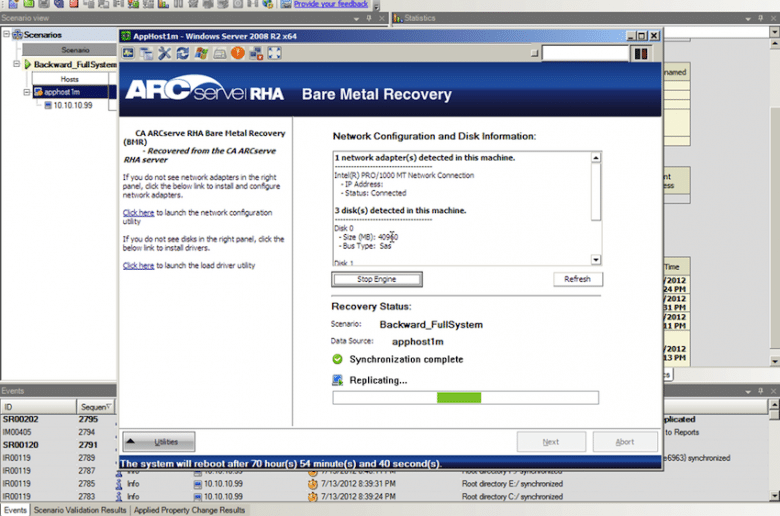Click the server icon beside 10.10.10.99 in tree

coord(48,105)
